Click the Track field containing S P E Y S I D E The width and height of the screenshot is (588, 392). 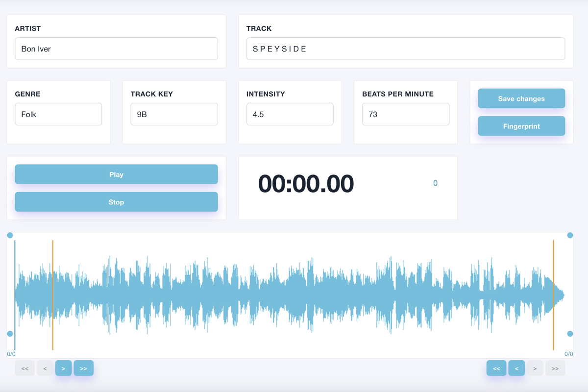point(406,49)
